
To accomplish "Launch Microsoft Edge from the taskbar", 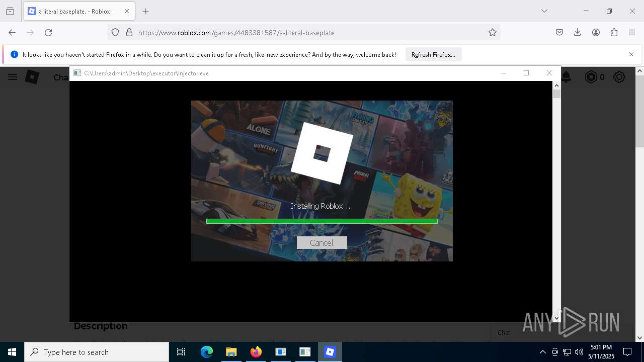I will click(x=207, y=352).
